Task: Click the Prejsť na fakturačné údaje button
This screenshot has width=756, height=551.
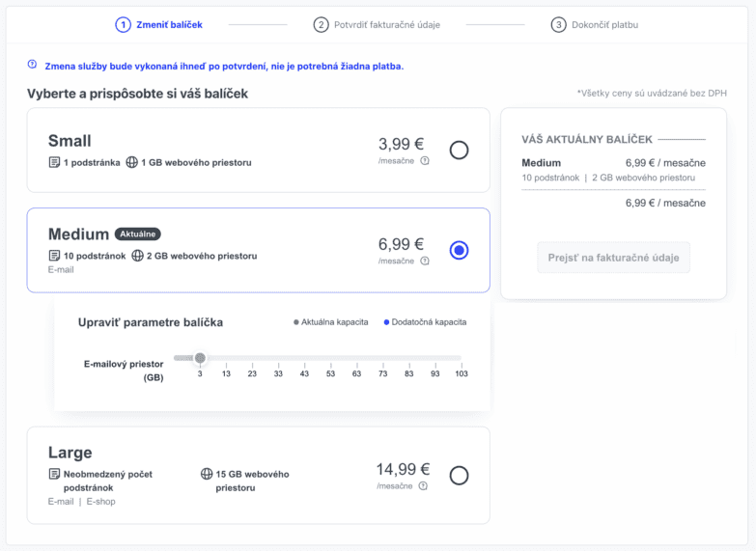Action: tap(613, 258)
